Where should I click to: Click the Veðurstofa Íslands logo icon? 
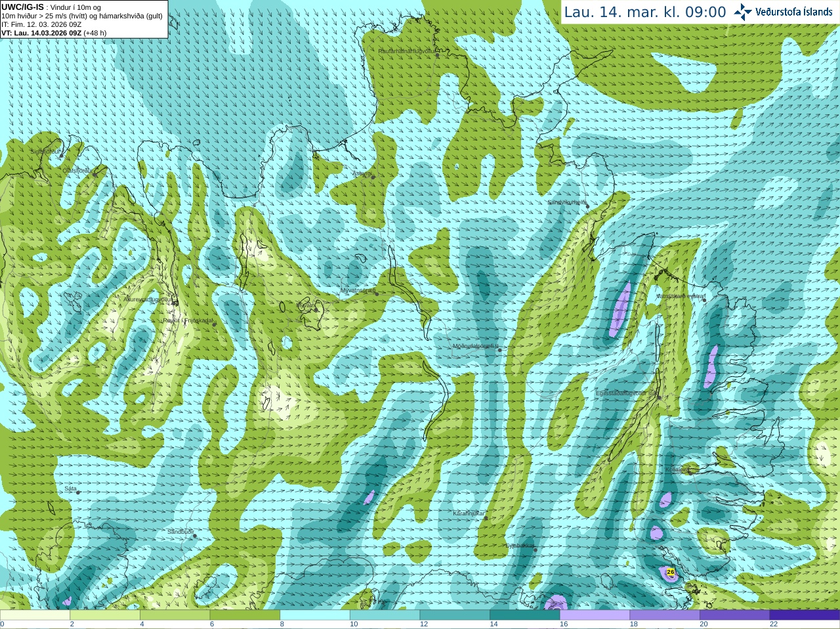coord(743,12)
